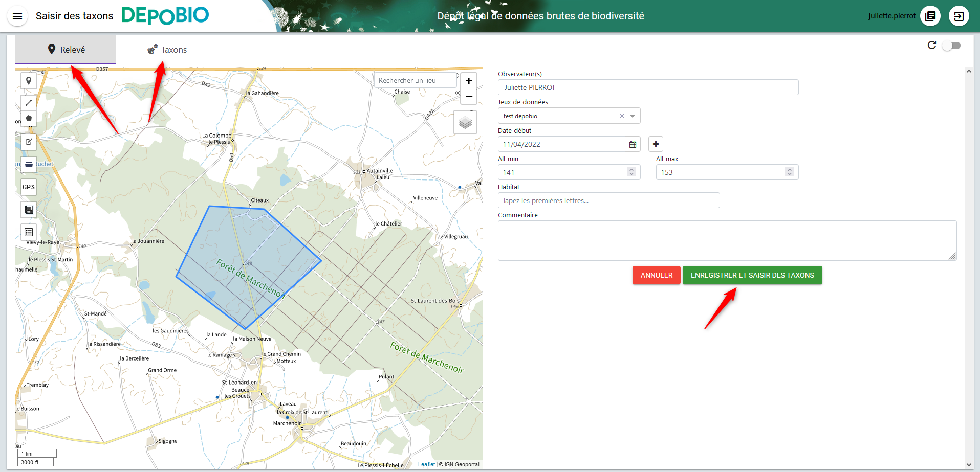
Task: Click the DEPOBIO logo
Action: pyautogui.click(x=165, y=16)
